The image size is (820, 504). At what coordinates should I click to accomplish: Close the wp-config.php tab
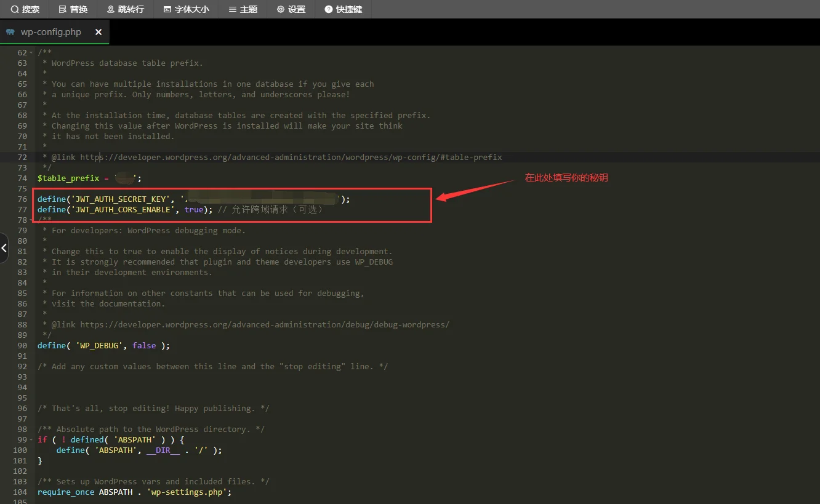tap(98, 32)
